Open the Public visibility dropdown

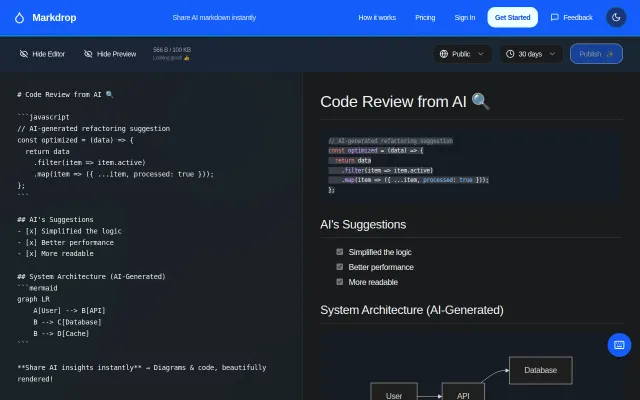(x=462, y=54)
